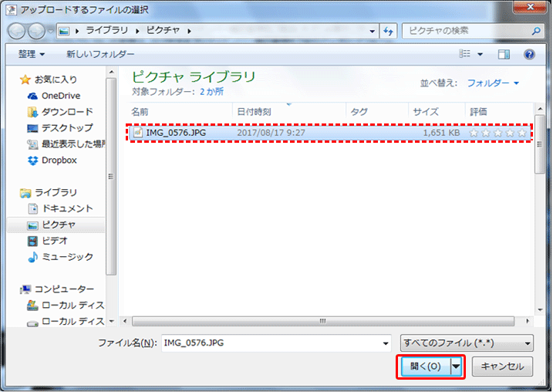
Task: Open the help question mark icon
Action: point(529,54)
